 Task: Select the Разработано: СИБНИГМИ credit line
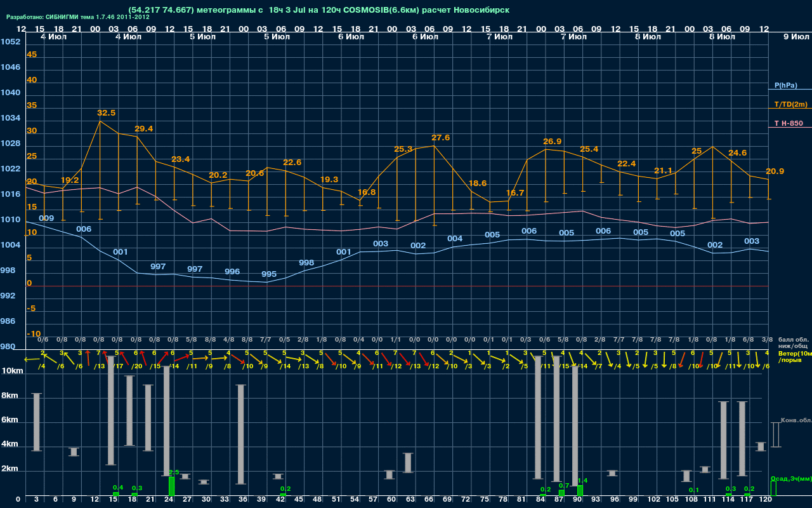[78, 18]
